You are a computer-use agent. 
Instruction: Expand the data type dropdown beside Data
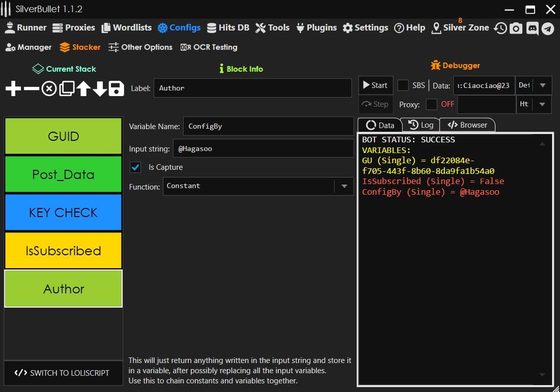click(542, 85)
